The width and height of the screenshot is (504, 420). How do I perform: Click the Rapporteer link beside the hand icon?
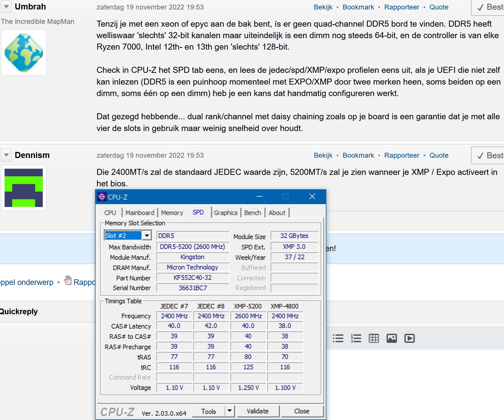(84, 282)
